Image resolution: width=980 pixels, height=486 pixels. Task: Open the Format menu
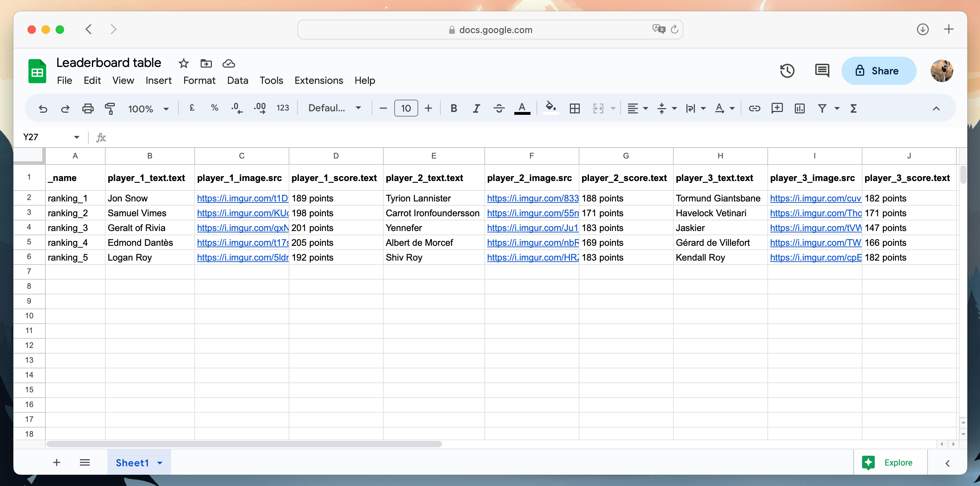[199, 80]
